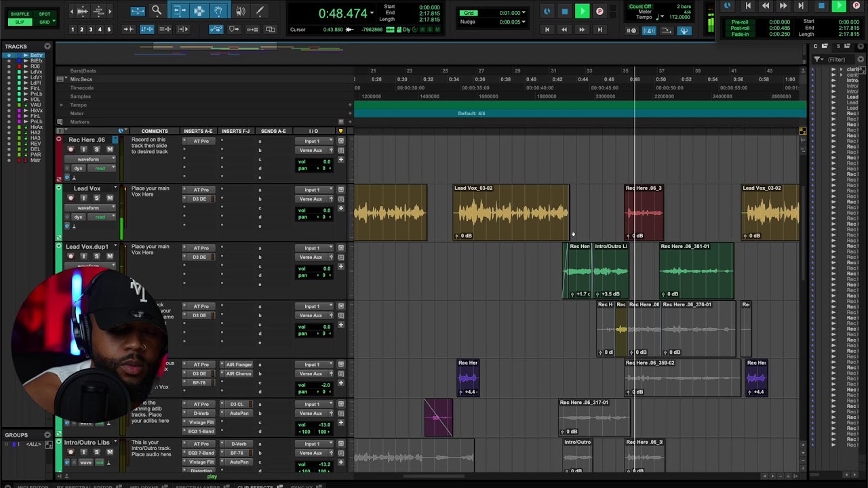Click the metronome click button

(x=649, y=30)
